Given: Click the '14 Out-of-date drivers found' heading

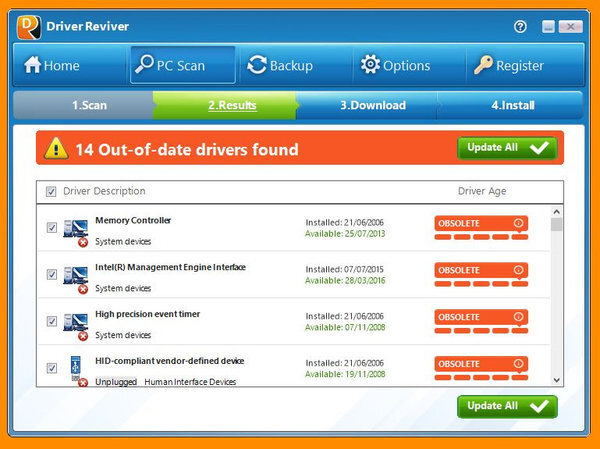Looking at the screenshot, I should click(x=187, y=150).
